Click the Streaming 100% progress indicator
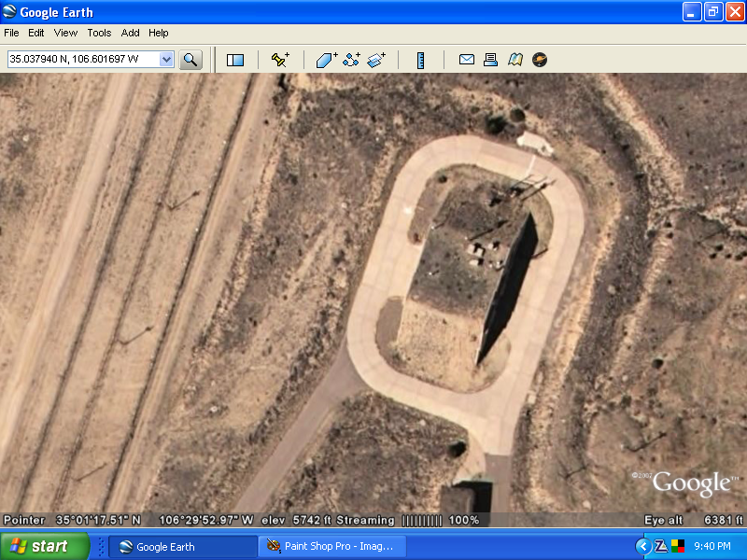 pyautogui.click(x=408, y=520)
